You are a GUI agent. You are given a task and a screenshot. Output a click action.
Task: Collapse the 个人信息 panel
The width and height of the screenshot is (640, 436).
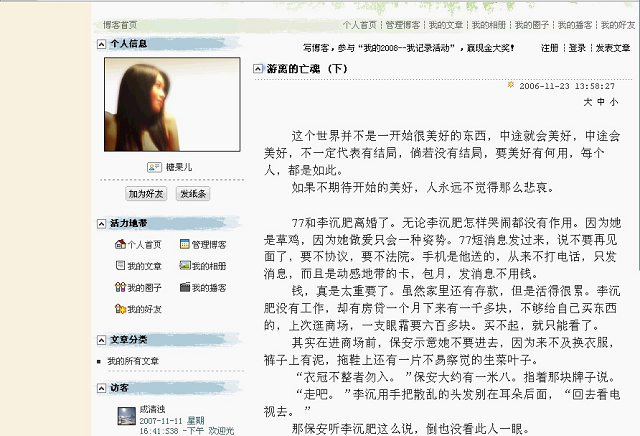click(x=101, y=44)
